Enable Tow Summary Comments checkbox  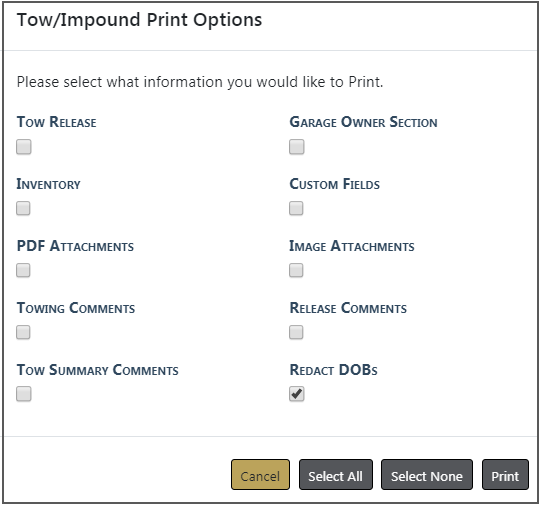pos(24,394)
